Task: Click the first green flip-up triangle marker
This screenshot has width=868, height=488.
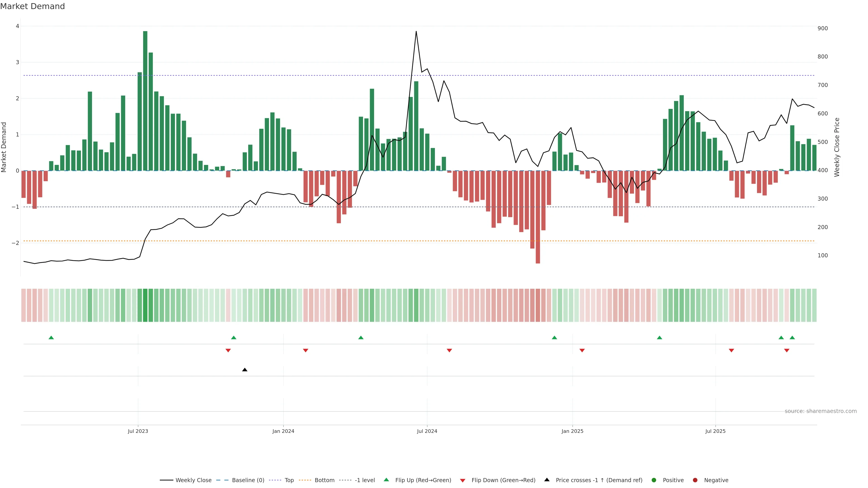Action: pyautogui.click(x=51, y=338)
